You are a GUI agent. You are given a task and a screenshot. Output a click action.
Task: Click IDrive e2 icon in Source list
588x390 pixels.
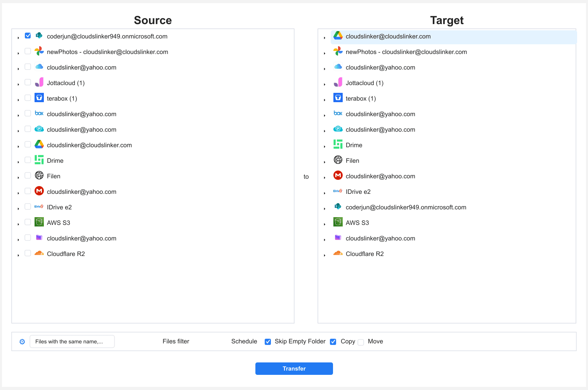click(x=39, y=207)
